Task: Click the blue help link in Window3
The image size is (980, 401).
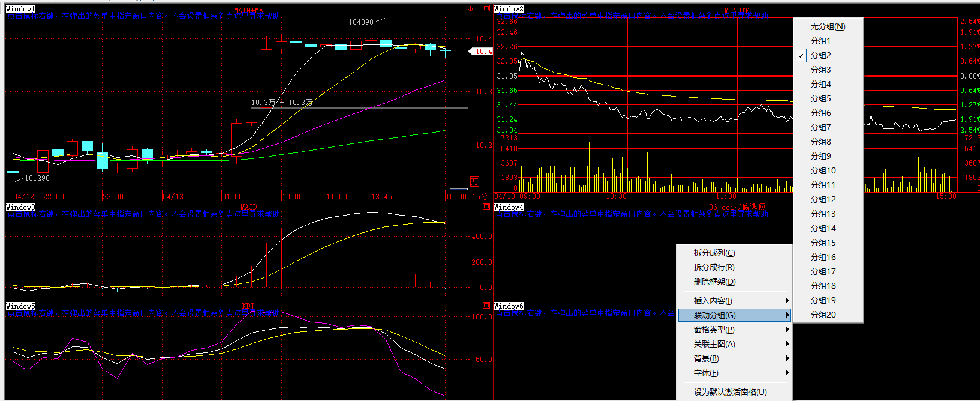Action: [143, 214]
